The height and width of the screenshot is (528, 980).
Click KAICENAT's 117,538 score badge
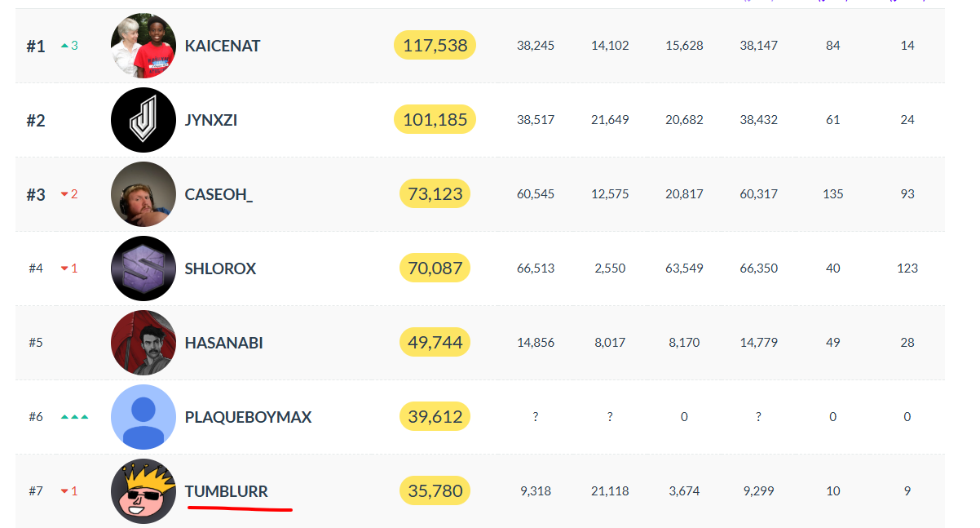click(435, 46)
